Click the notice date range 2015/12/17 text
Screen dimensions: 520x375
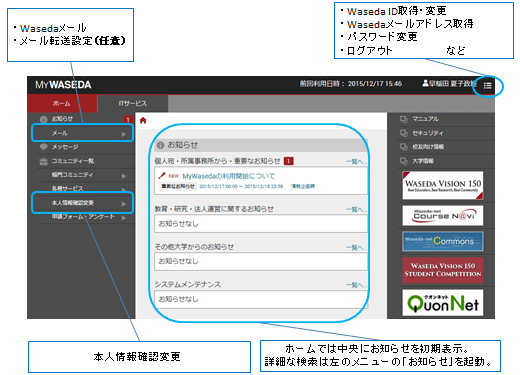pos(241,186)
